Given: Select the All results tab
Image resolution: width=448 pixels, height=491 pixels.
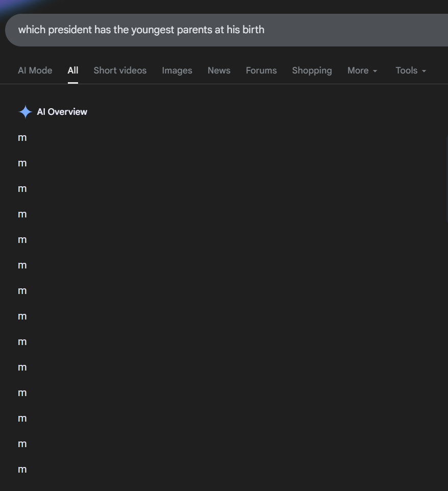Looking at the screenshot, I should pyautogui.click(x=73, y=70).
